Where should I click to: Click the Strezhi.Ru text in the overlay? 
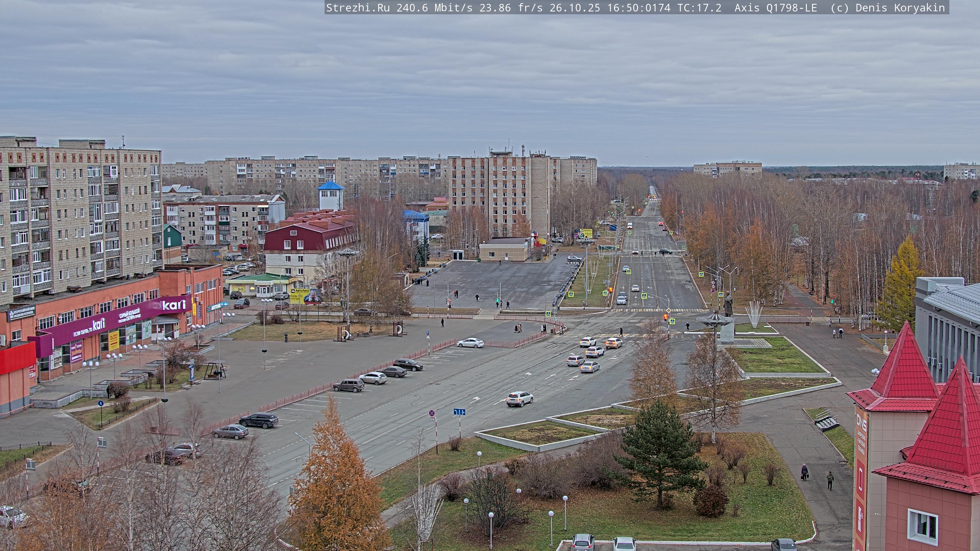coord(358,8)
